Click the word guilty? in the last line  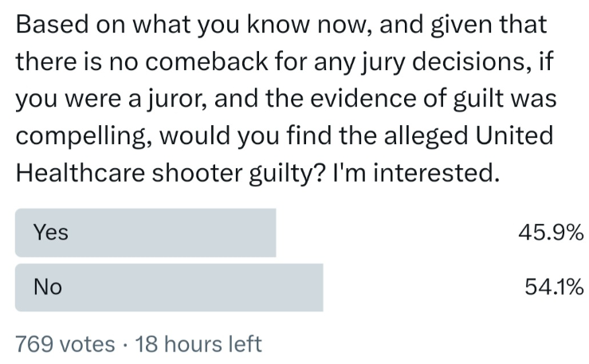click(x=287, y=174)
